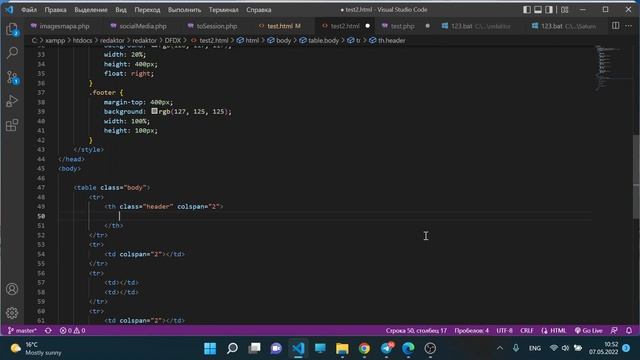Open Task View on taskbar
This screenshot has height=360, width=640.
point(254,348)
